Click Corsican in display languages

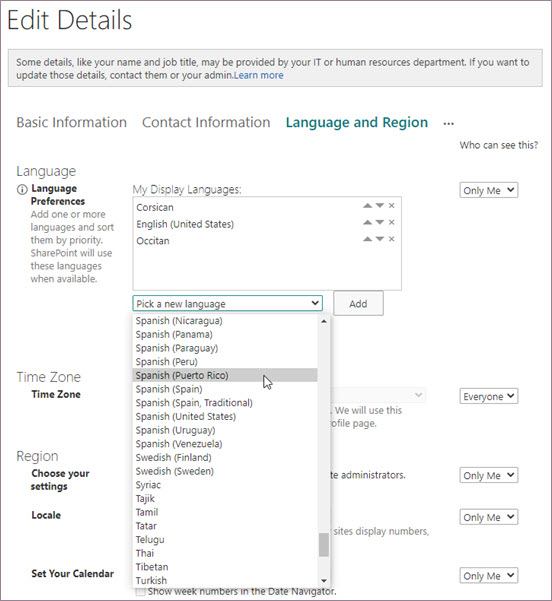click(x=155, y=207)
